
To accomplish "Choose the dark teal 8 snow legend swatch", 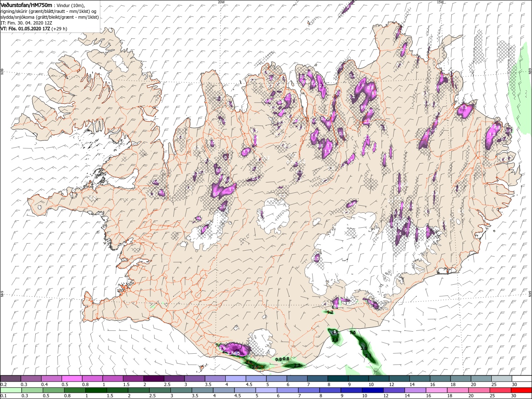I will click(x=337, y=379).
